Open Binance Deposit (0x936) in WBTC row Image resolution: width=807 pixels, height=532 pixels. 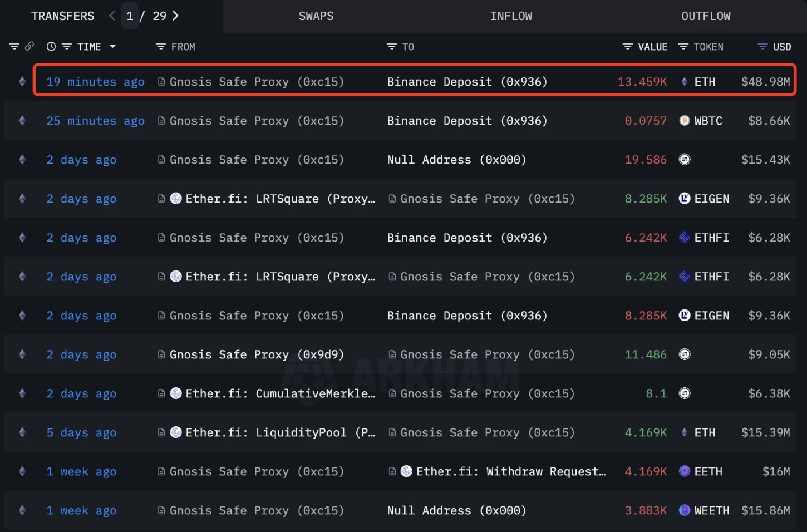[x=467, y=121]
